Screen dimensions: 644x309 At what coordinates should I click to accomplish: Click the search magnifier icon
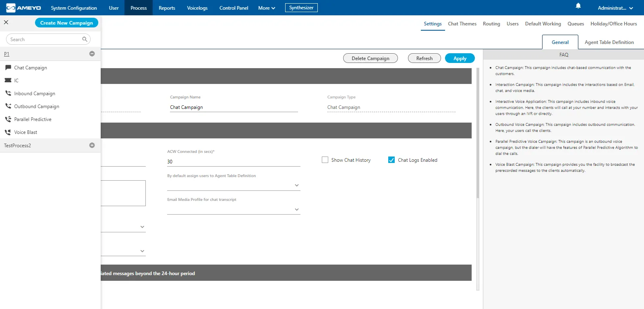click(85, 39)
